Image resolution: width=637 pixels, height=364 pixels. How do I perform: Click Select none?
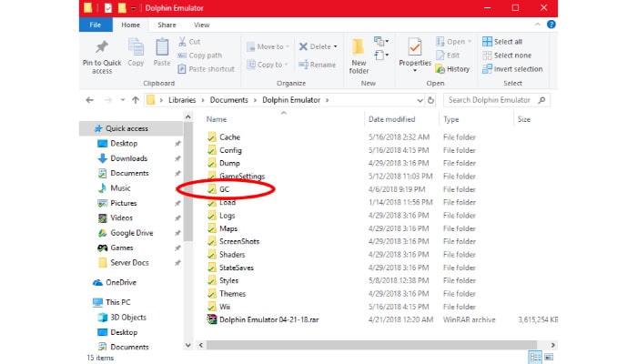click(507, 56)
